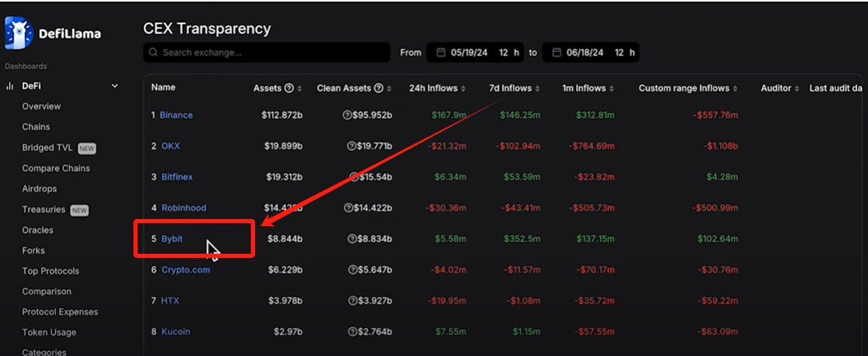The width and height of the screenshot is (868, 356).
Task: Click question icon beside Kucoin $2.764b
Action: coord(352,332)
